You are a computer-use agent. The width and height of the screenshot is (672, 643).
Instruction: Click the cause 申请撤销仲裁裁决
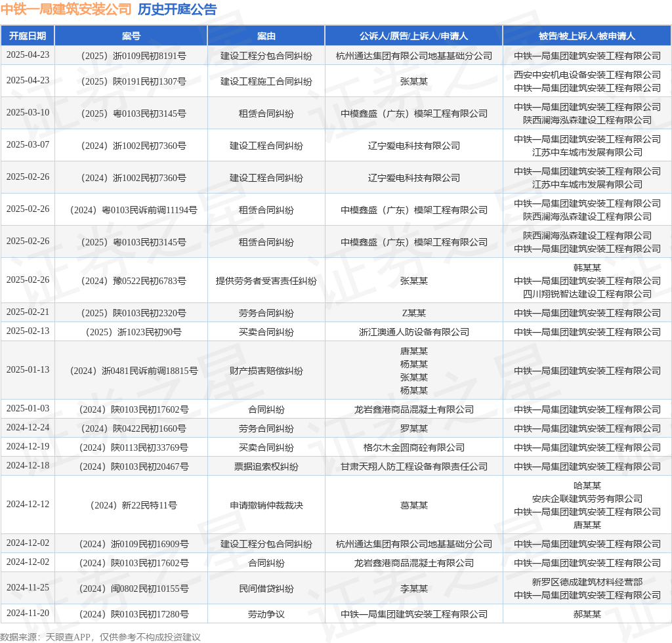coord(266,505)
